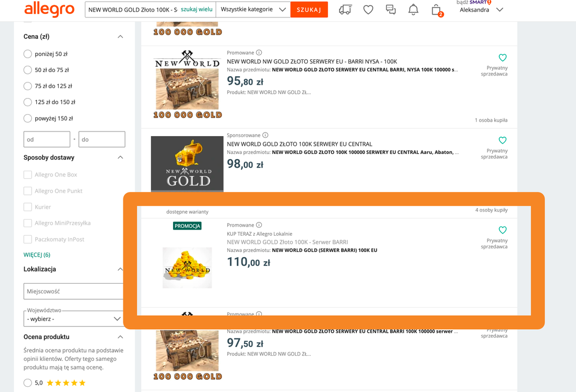The width and height of the screenshot is (576, 392).
Task: Show info icon beside Promowane 110,00 offer
Action: [259, 225]
